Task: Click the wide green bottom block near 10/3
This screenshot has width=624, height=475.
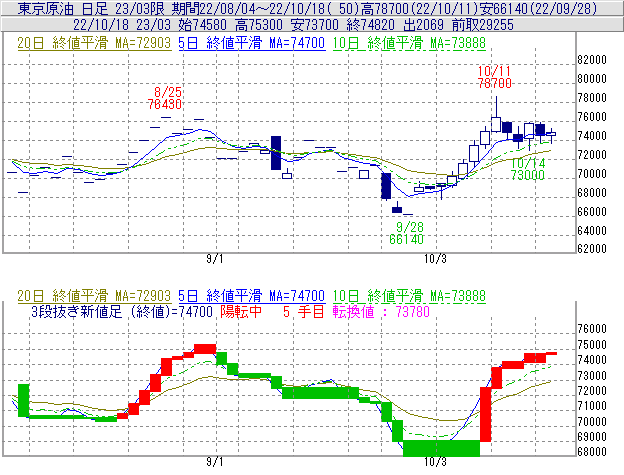Action: point(441,448)
